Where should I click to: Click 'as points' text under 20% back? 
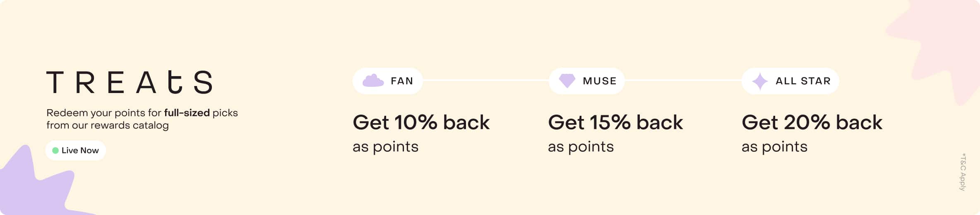774,147
